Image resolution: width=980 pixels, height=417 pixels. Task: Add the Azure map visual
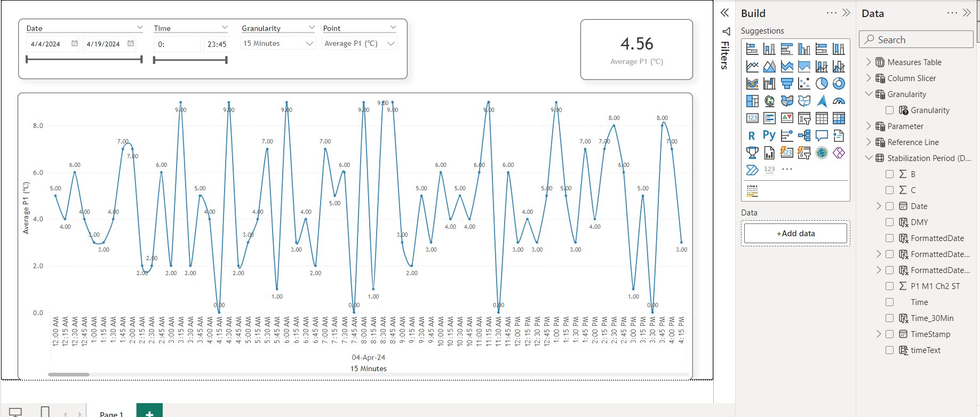tap(822, 101)
